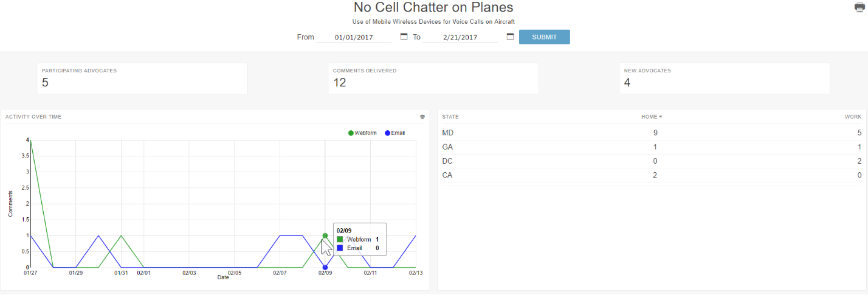868x303 pixels.
Task: Select the CA state row
Action: tap(652, 175)
